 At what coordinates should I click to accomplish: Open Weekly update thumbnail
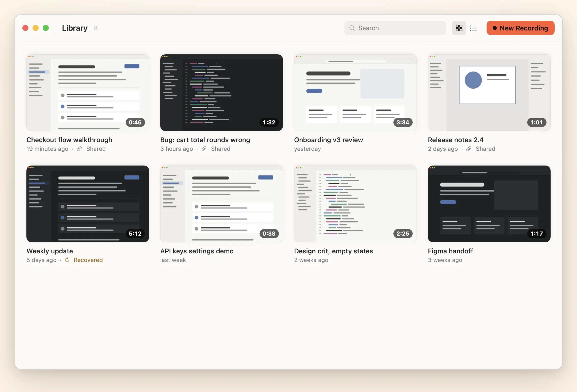pos(88,204)
